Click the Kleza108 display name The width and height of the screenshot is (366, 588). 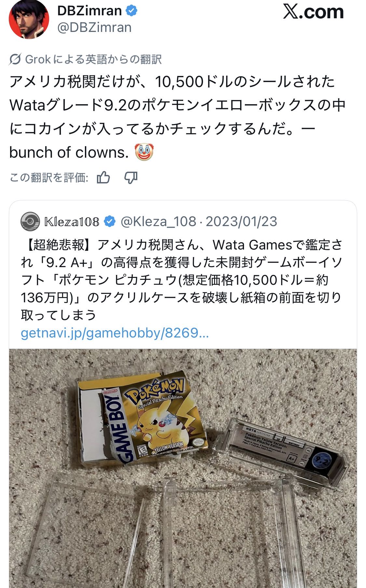[72, 222]
